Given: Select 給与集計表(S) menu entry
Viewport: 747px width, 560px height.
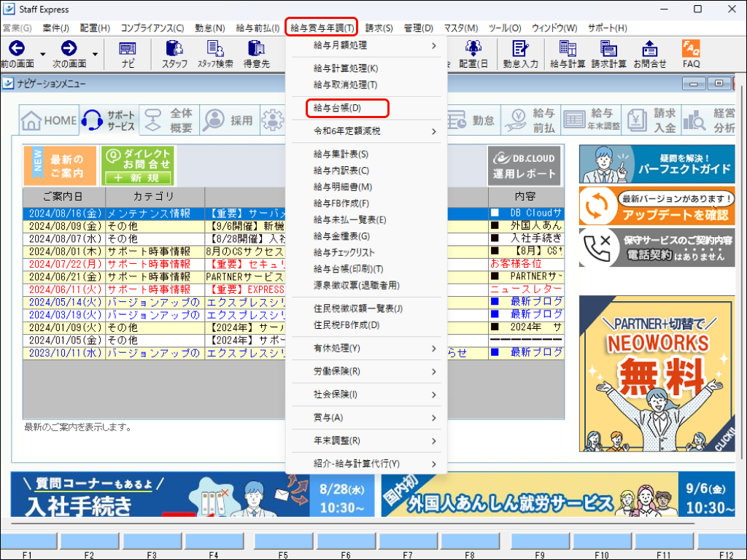Looking at the screenshot, I should point(366,155).
